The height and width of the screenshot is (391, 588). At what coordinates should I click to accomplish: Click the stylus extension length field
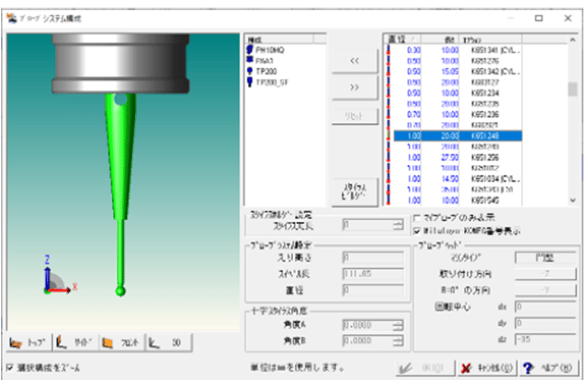pos(367,225)
